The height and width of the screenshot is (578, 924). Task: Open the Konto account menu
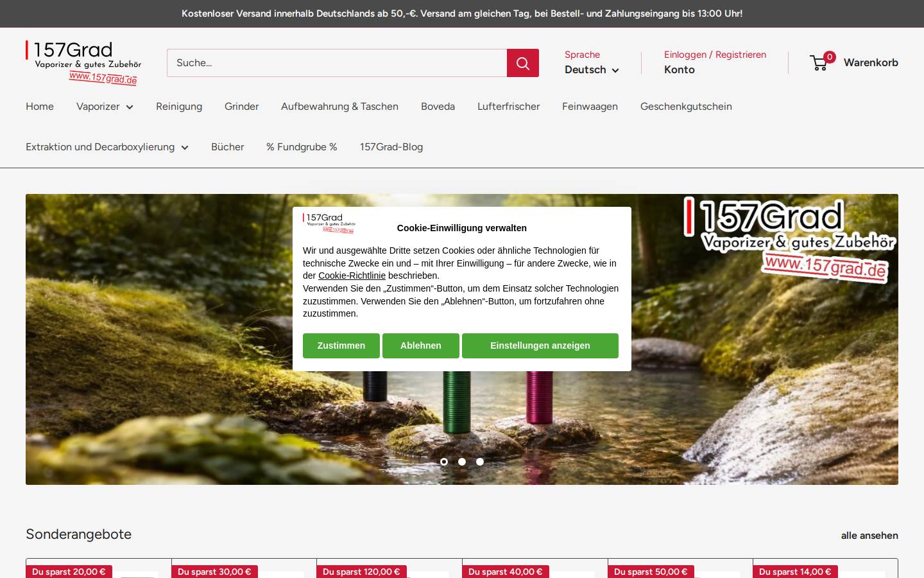(680, 69)
